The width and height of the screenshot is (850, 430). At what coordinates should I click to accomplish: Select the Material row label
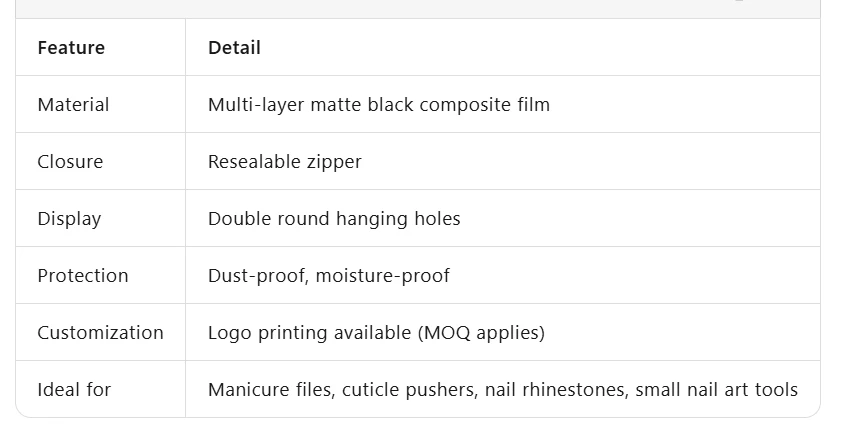coord(73,105)
